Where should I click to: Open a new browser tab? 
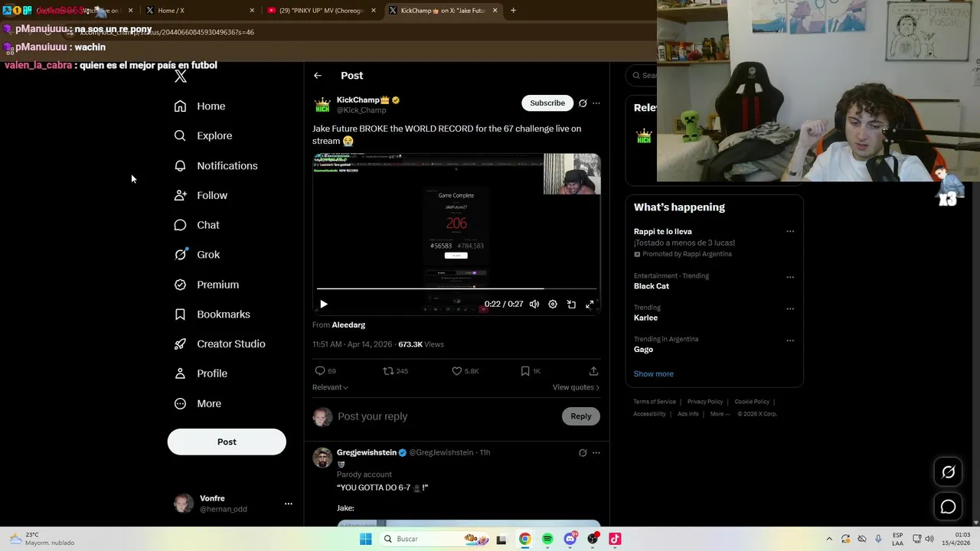click(513, 11)
